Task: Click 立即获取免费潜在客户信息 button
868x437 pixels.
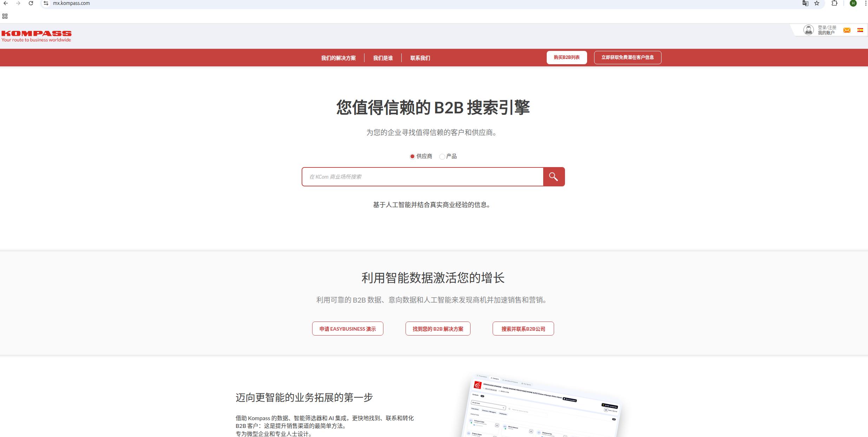Action: 627,58
